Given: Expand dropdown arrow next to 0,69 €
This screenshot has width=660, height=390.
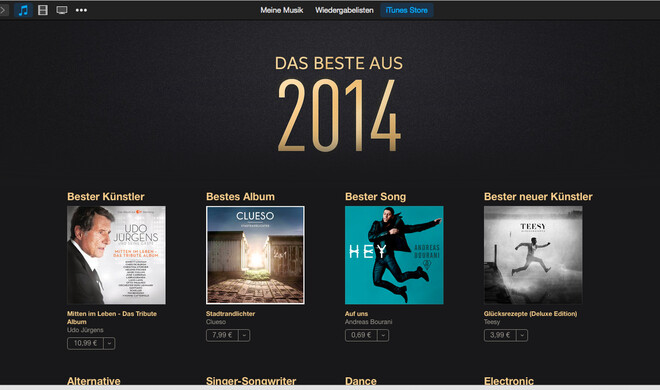Looking at the screenshot, I should tap(383, 335).
